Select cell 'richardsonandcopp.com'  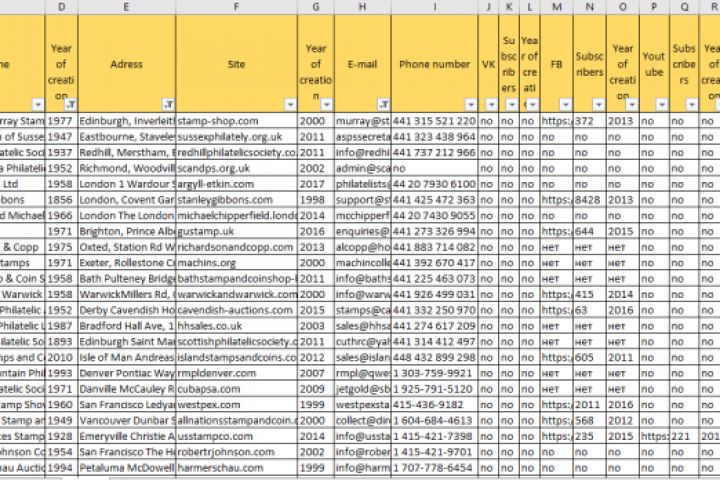[x=236, y=247]
